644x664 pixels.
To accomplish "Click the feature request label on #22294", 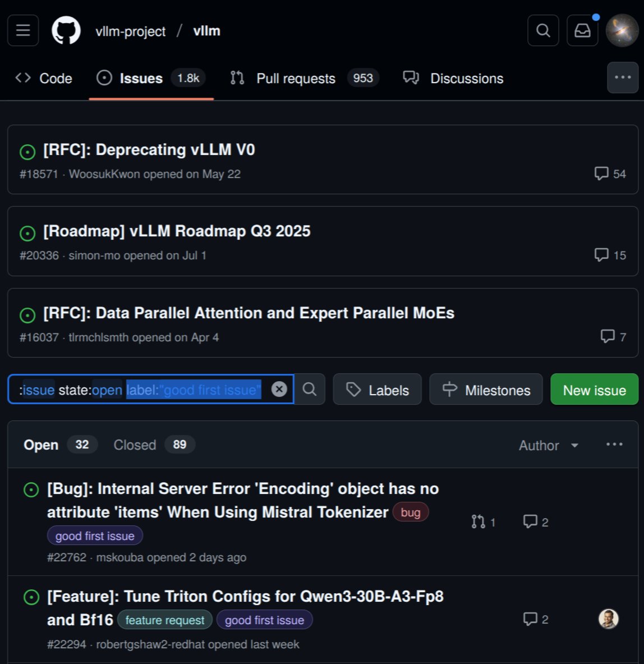I will click(x=164, y=620).
